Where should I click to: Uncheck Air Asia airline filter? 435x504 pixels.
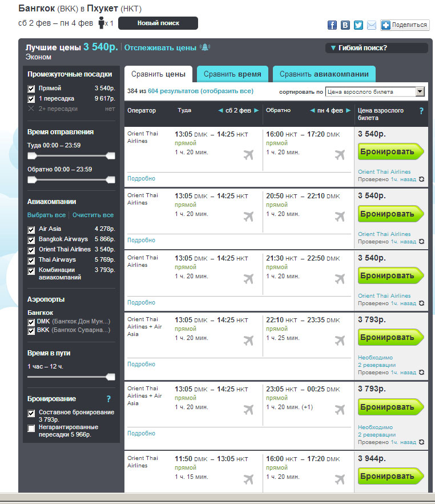pos(31,230)
